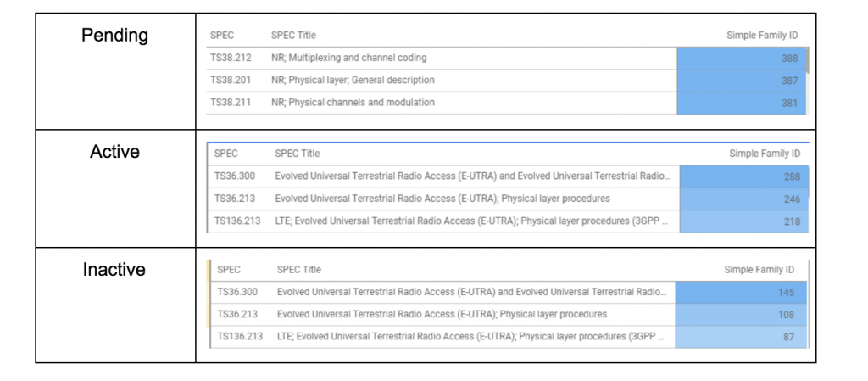Sort Pending table by Simple Family ID header

tap(762, 36)
